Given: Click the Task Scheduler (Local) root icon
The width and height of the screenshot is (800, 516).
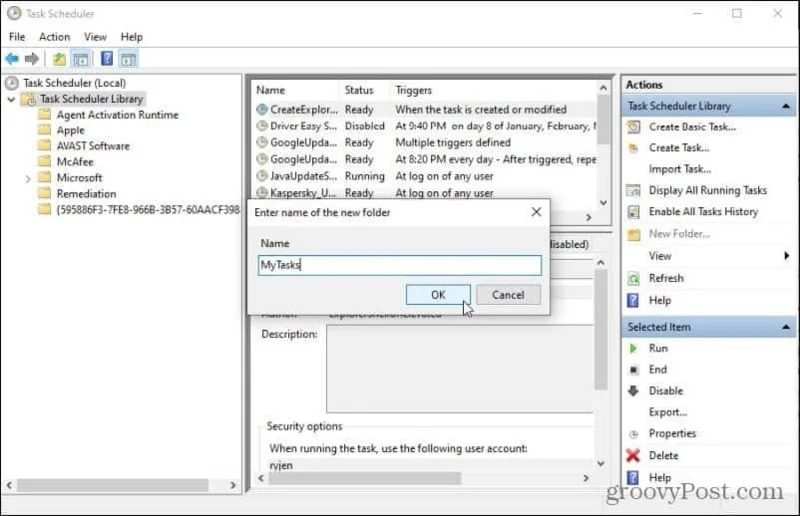Looking at the screenshot, I should [x=12, y=83].
